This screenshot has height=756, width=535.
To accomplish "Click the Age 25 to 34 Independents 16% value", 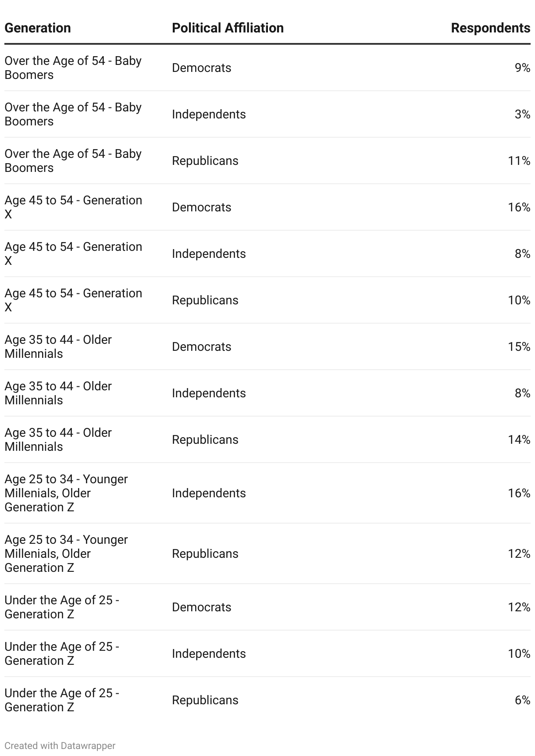I will [519, 493].
